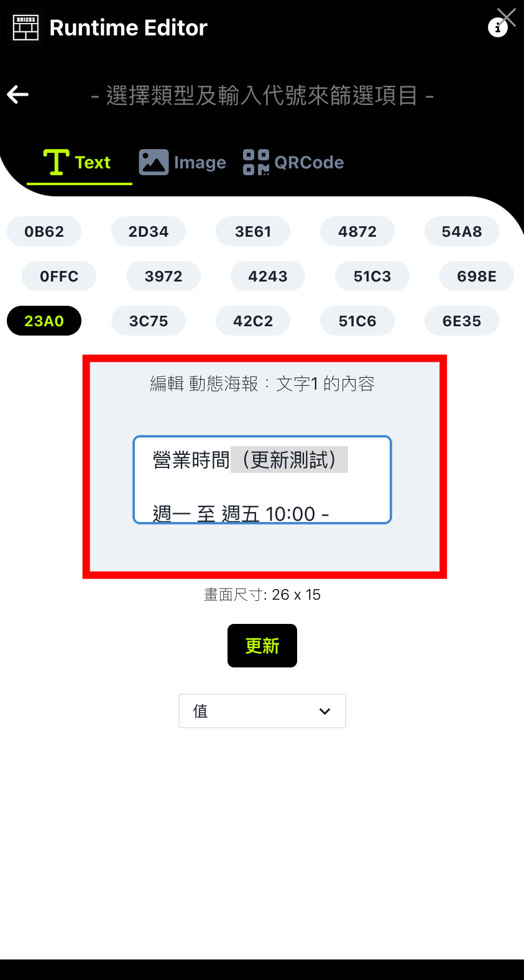Select code chip 0B62
This screenshot has width=524, height=980.
click(44, 232)
